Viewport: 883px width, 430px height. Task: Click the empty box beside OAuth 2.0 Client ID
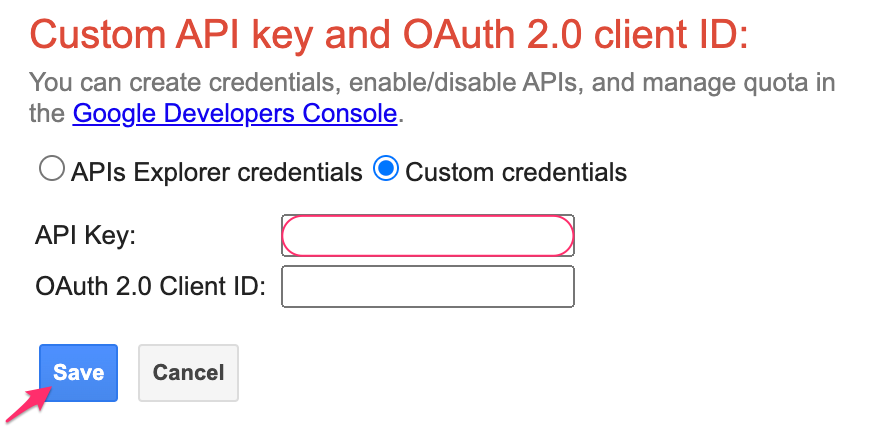428,287
